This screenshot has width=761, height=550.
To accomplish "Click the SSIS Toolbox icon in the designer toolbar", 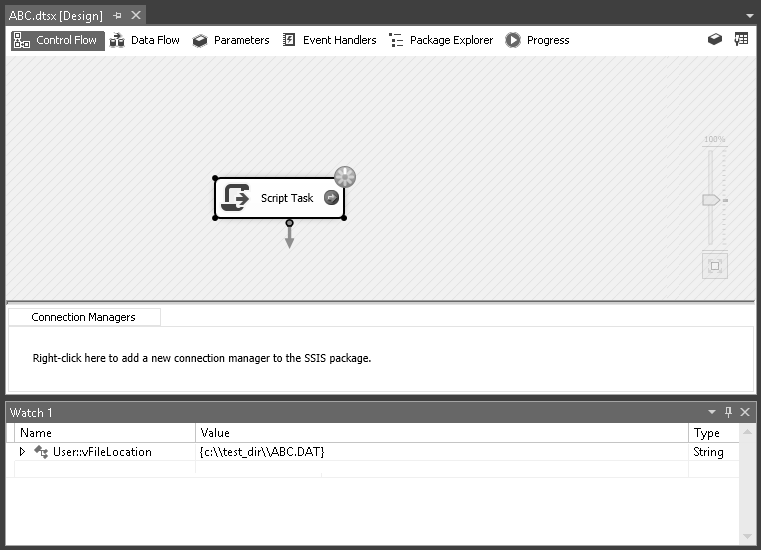I will [x=715, y=40].
